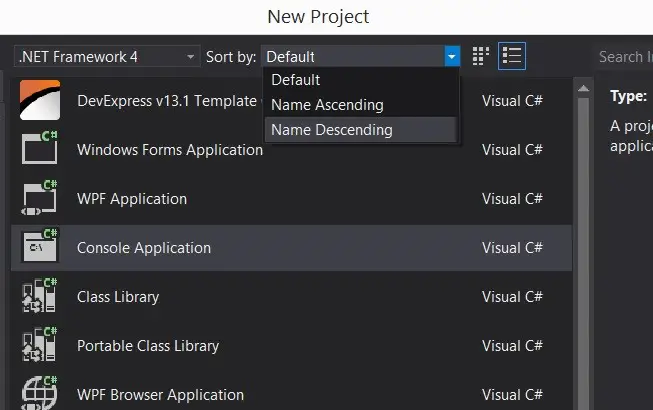
Task: Click the Portable Class Library icon
Action: 40,344
